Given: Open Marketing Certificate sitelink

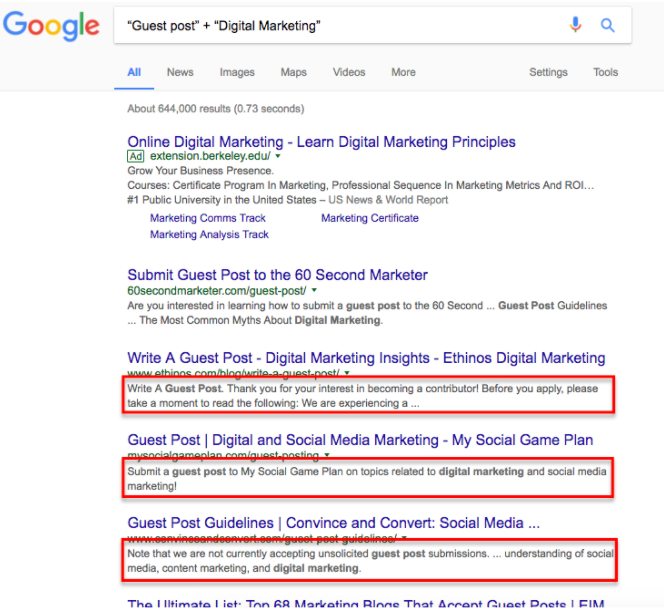Looking at the screenshot, I should 370,218.
